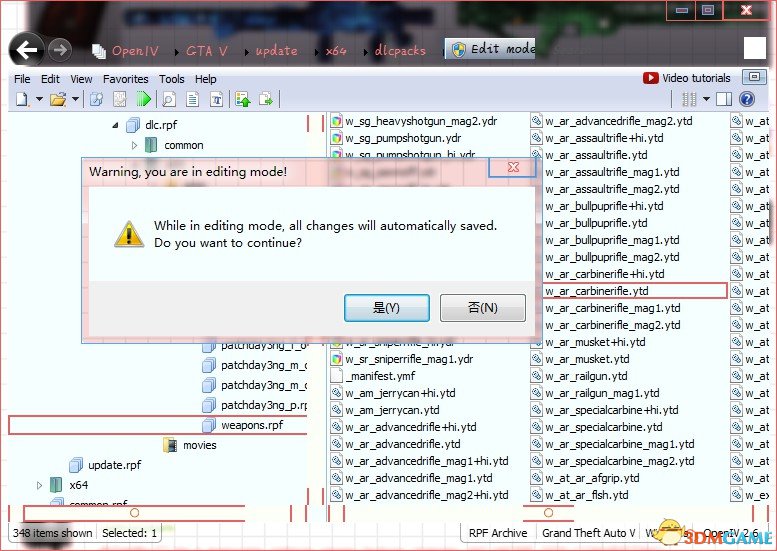Click the text document toolbar icon

point(192,100)
